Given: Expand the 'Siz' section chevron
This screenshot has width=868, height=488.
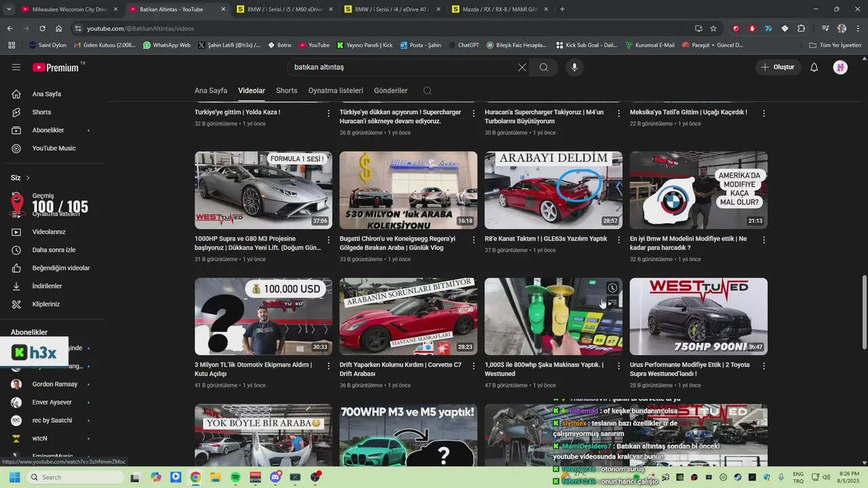Looking at the screenshot, I should click(x=28, y=178).
